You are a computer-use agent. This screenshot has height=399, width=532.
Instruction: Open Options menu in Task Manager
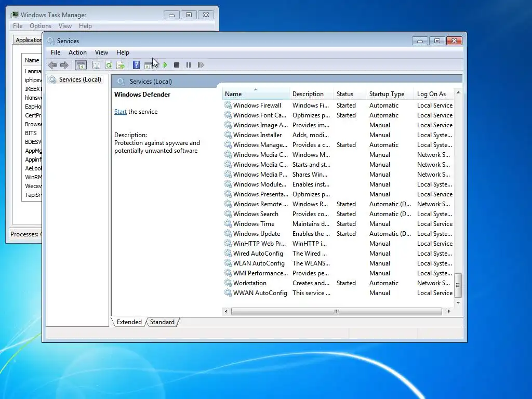click(x=41, y=26)
